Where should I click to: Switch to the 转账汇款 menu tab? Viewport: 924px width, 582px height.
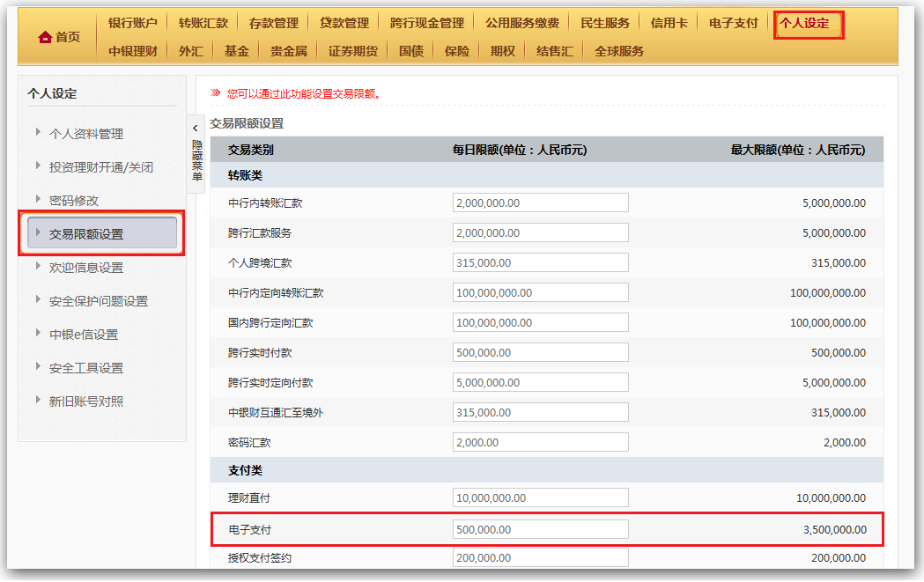tap(203, 23)
